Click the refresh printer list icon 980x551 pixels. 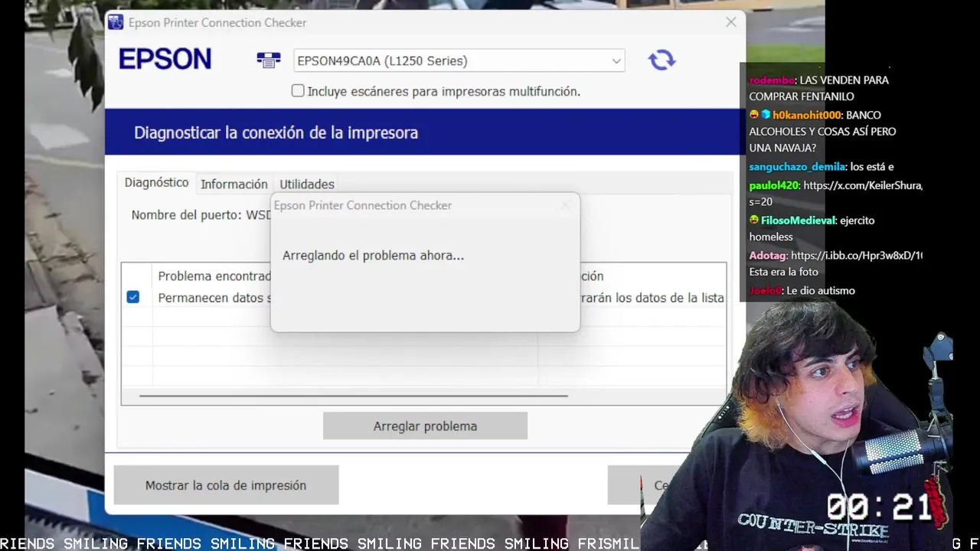pos(661,60)
